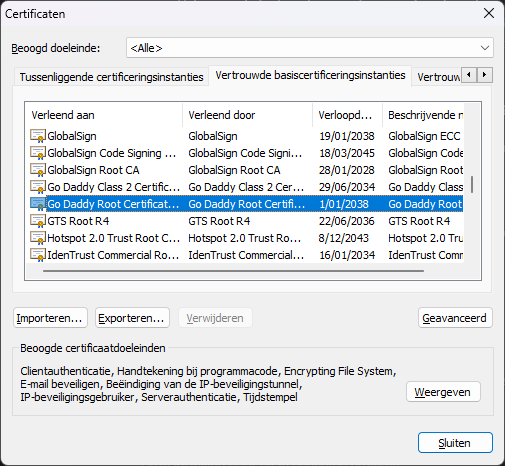Click certificate icon next to GTS Root R4
The image size is (505, 466).
coord(38,221)
